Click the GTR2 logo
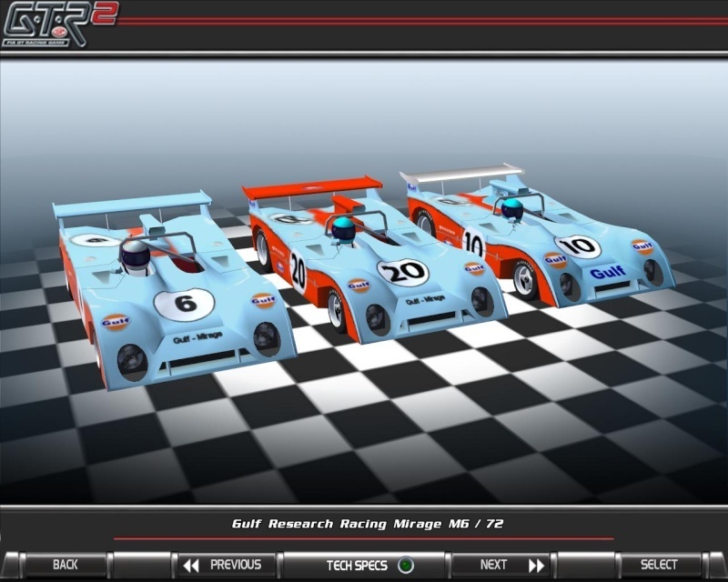 (59, 25)
